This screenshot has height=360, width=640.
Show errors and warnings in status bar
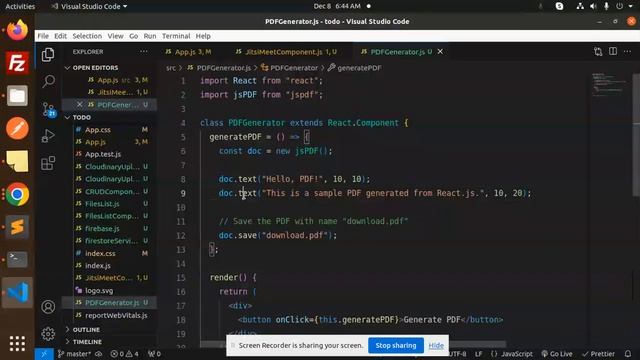pyautogui.click(x=124, y=354)
